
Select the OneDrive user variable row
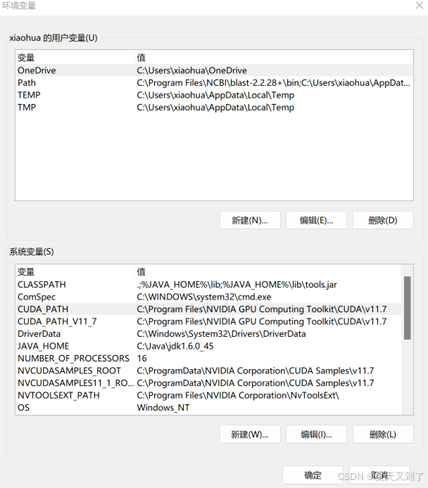214,70
